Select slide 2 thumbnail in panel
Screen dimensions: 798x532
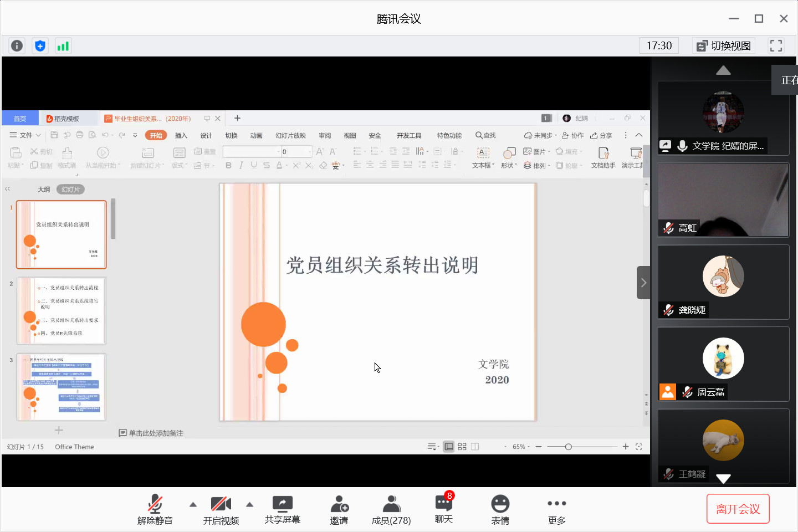point(61,310)
